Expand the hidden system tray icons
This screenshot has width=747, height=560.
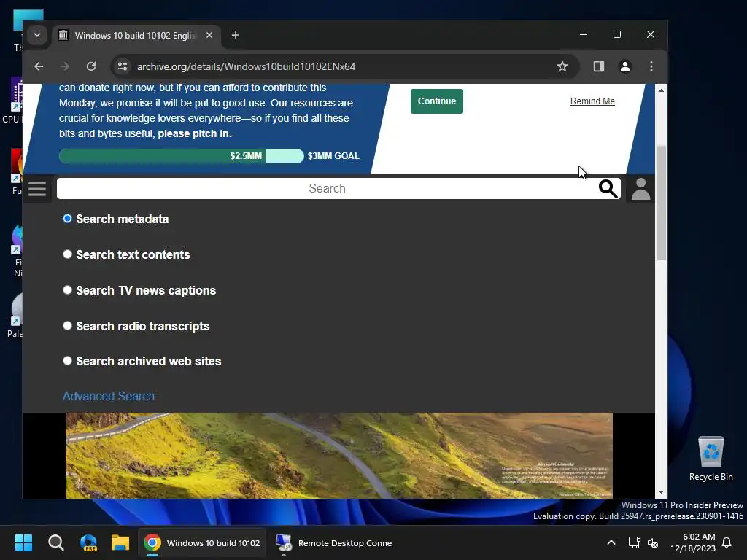(611, 542)
